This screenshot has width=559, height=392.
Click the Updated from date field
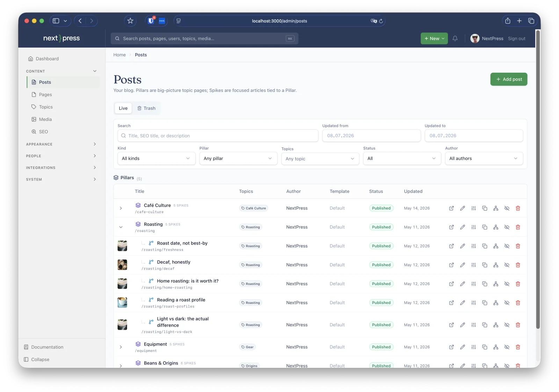point(371,136)
